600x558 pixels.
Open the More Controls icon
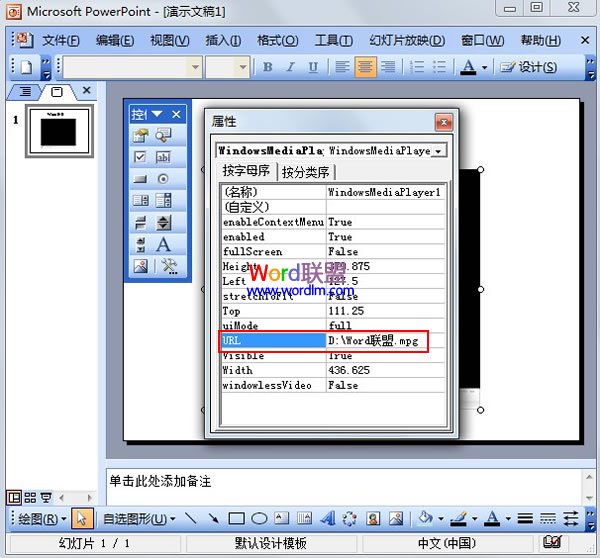(x=169, y=266)
